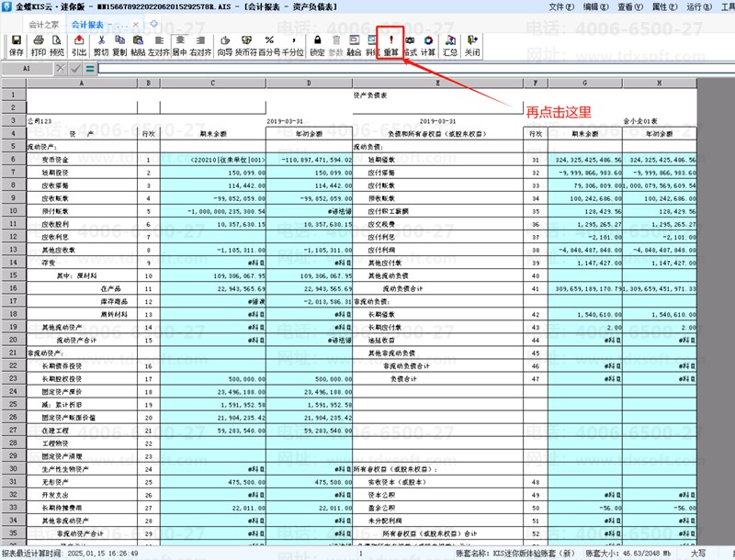Image resolution: width=735 pixels, height=560 pixels.
Task: Click the add new tab plus icon
Action: point(153,24)
